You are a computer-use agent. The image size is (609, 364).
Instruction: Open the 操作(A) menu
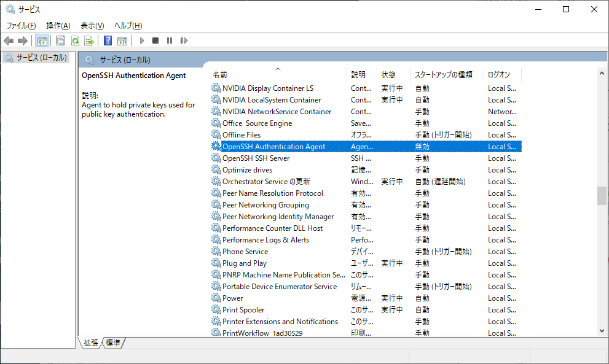tap(58, 25)
